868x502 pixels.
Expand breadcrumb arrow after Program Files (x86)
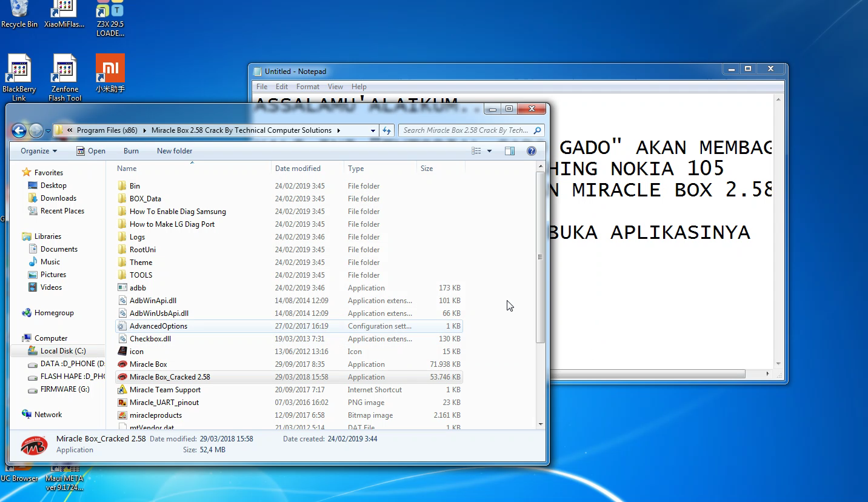(144, 130)
